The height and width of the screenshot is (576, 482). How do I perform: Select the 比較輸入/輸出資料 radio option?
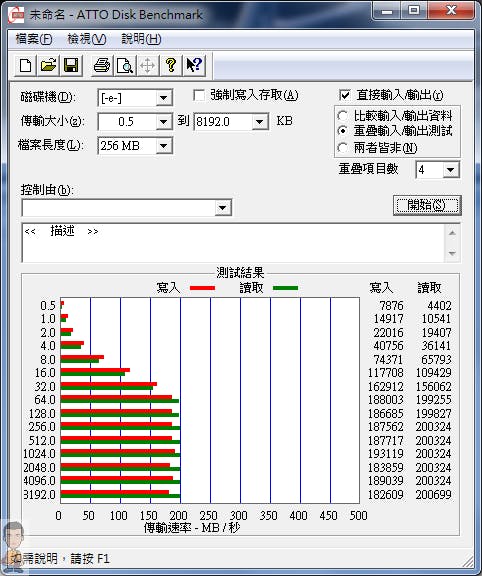tap(342, 116)
